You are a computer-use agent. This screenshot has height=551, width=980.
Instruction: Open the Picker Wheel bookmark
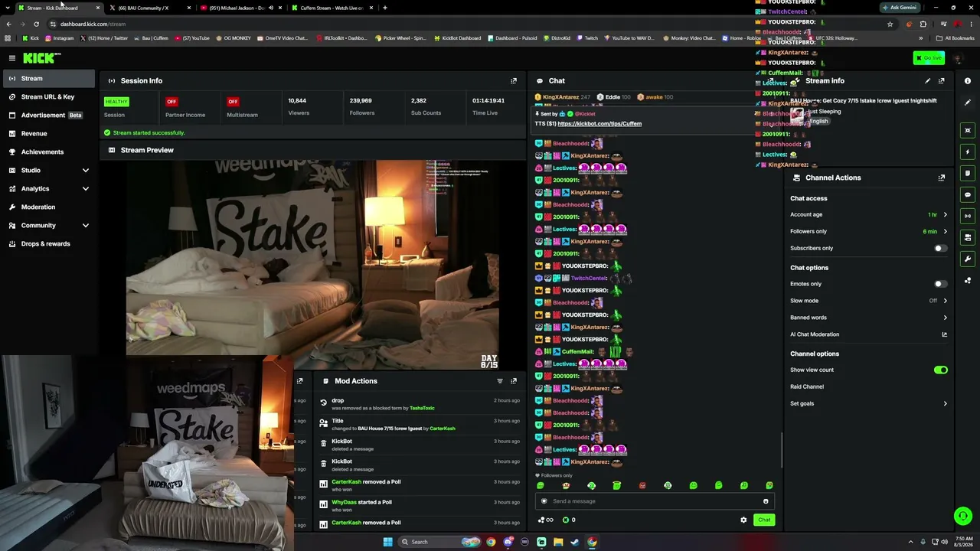[x=400, y=38]
